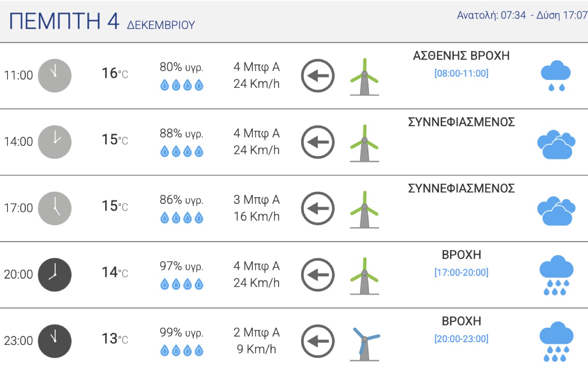Click the 16°C temperature at 11:00
Screen dimensions: 588x372
(114, 73)
